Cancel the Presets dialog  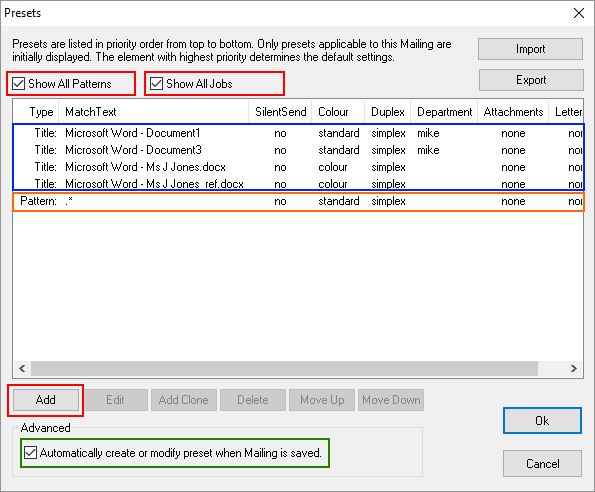(x=542, y=464)
